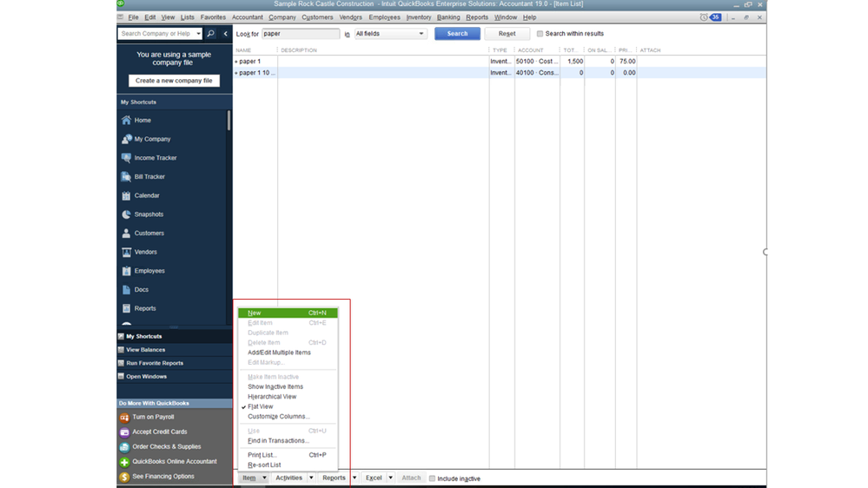Click the 75.00 price cell
868x488 pixels.
627,62
